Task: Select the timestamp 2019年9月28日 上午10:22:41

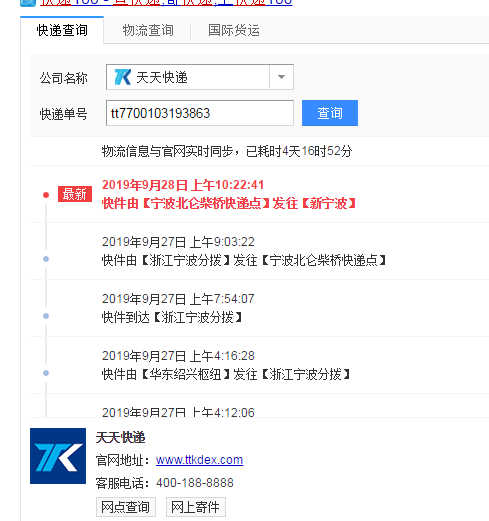Action: point(183,185)
